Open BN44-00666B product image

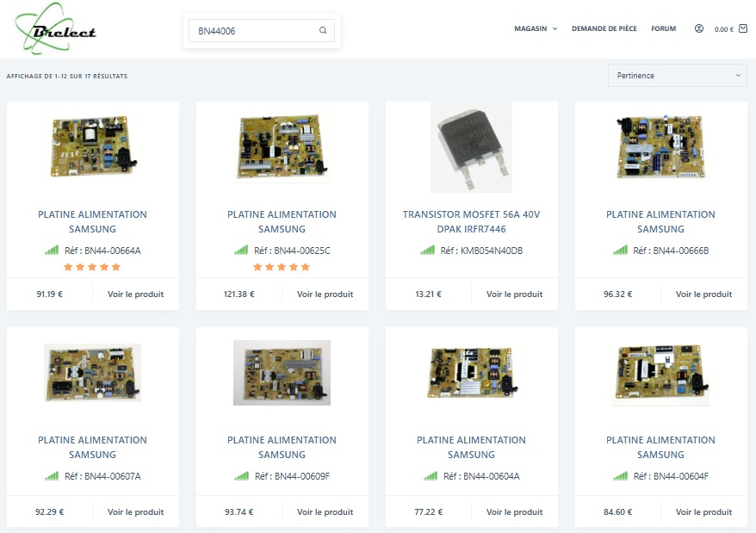[661, 146]
